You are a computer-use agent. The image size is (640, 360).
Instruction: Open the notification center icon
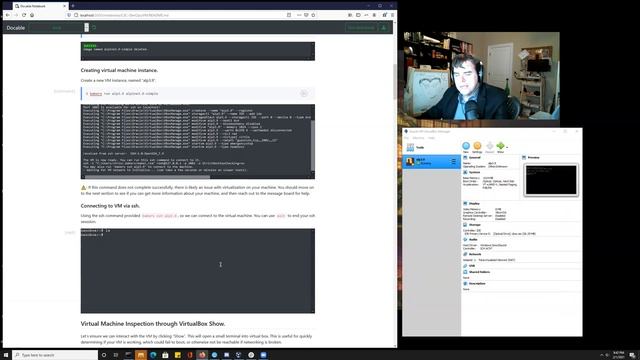tap(632, 355)
